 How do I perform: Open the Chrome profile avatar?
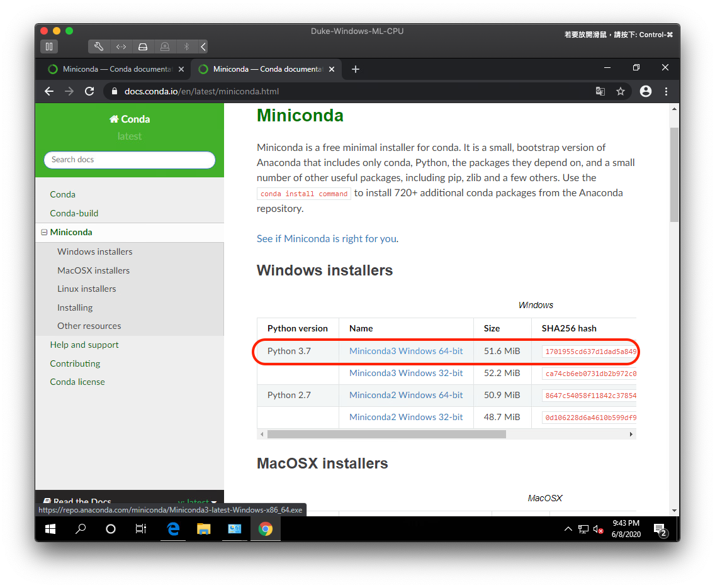(x=645, y=91)
